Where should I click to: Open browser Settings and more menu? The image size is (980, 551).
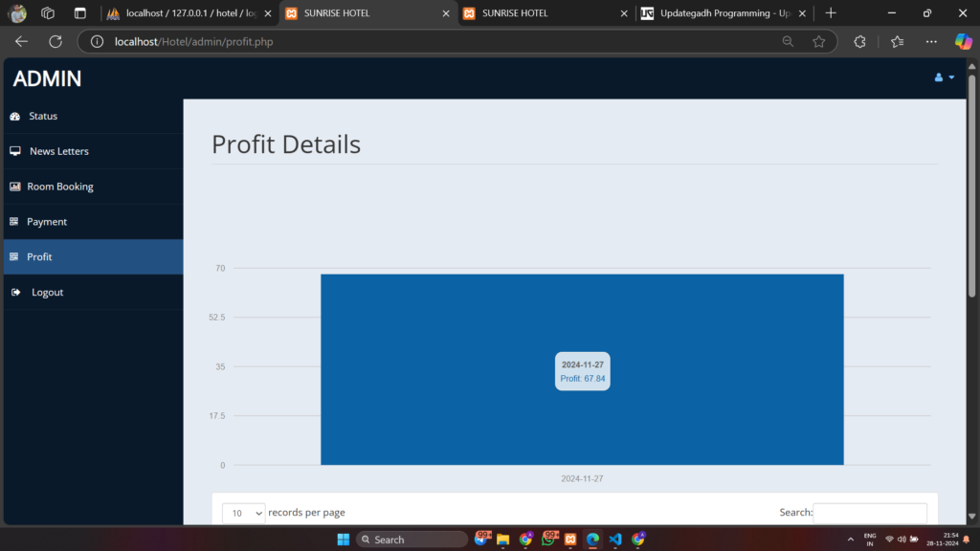click(931, 42)
